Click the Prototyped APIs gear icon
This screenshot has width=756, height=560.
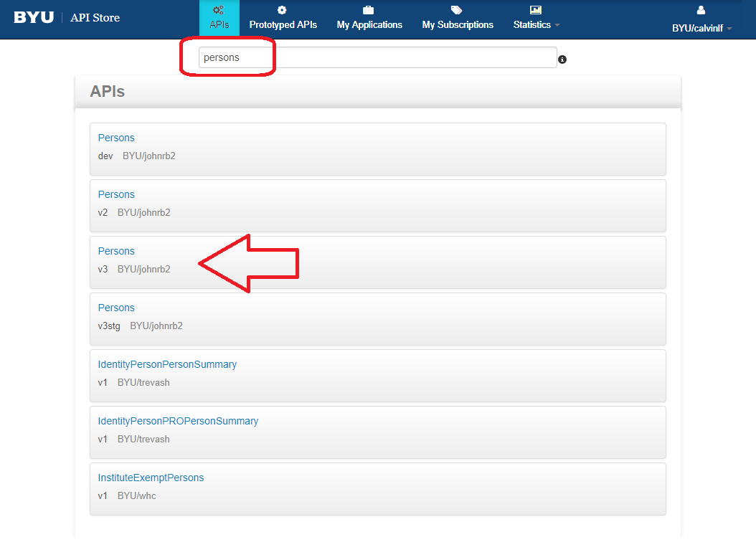282,10
